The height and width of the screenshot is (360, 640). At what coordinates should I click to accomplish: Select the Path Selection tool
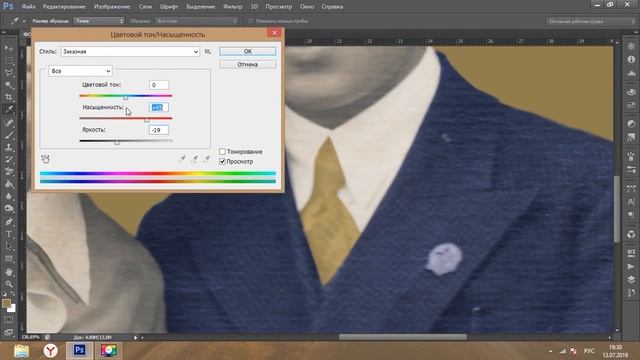click(9, 247)
